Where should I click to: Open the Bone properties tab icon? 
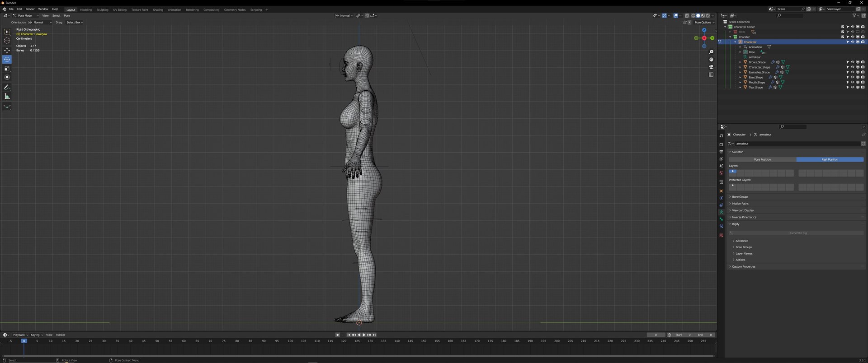click(x=721, y=219)
